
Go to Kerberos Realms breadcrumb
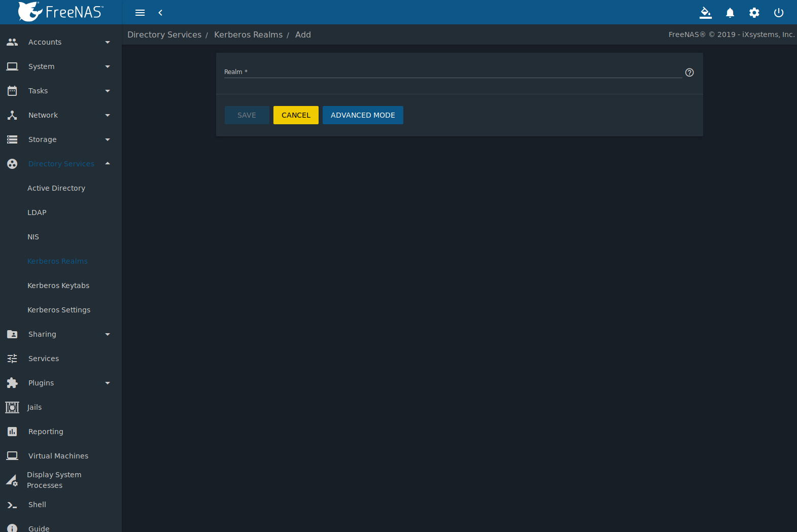coord(248,34)
